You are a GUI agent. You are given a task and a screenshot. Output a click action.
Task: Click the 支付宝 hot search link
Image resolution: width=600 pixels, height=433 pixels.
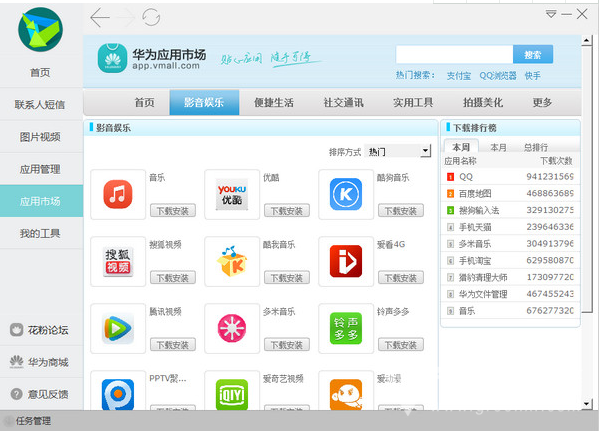pyautogui.click(x=459, y=76)
